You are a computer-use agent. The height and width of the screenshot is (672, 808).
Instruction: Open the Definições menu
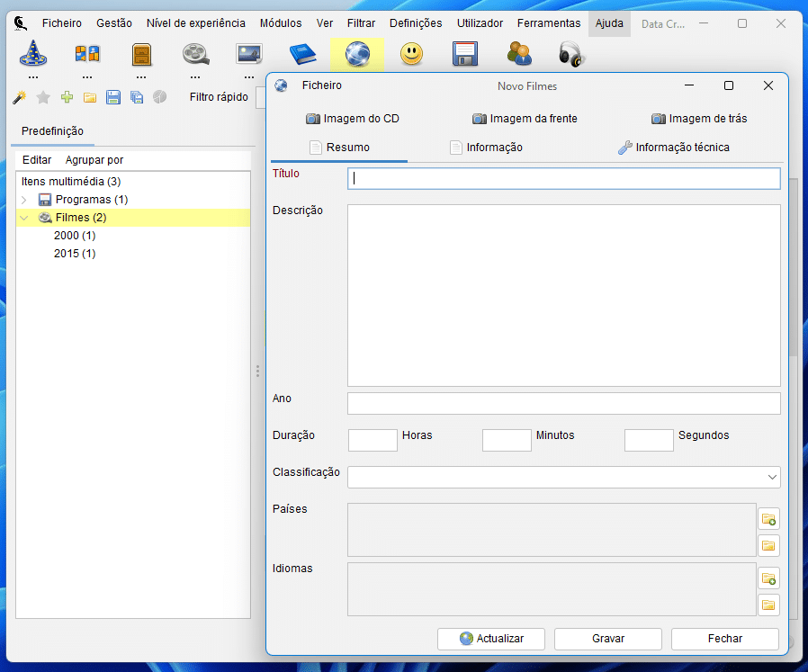416,23
